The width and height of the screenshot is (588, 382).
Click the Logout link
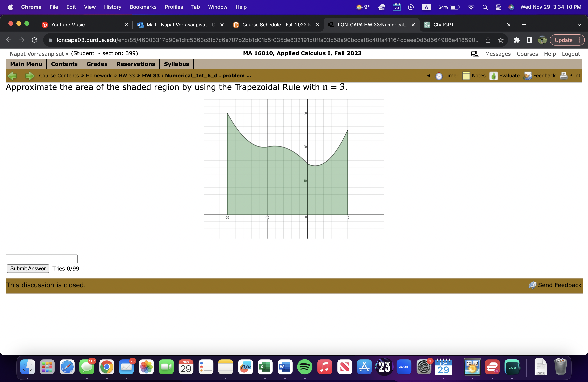[x=571, y=54]
